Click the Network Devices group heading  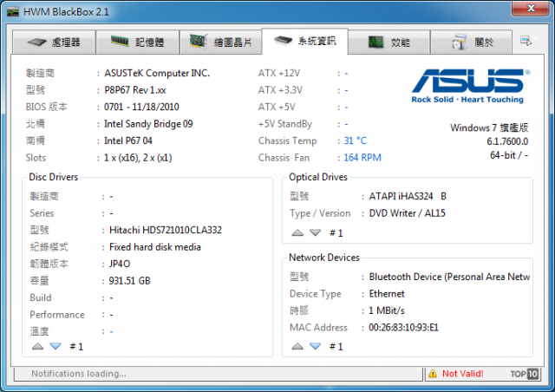click(x=324, y=258)
